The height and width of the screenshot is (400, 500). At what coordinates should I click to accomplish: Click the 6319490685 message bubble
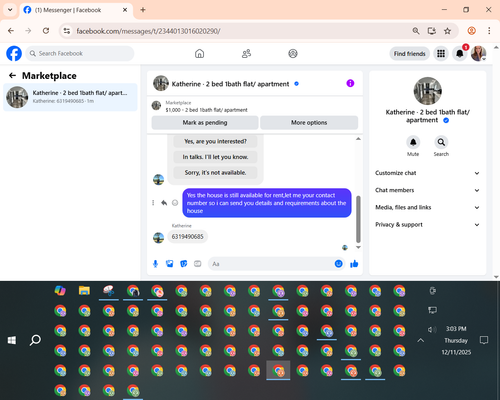pos(187,237)
